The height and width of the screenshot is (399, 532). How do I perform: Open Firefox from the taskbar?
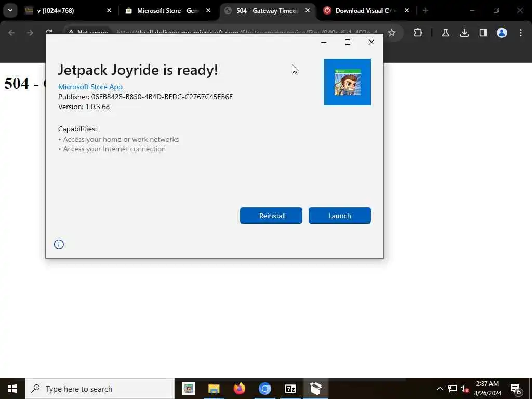240,389
